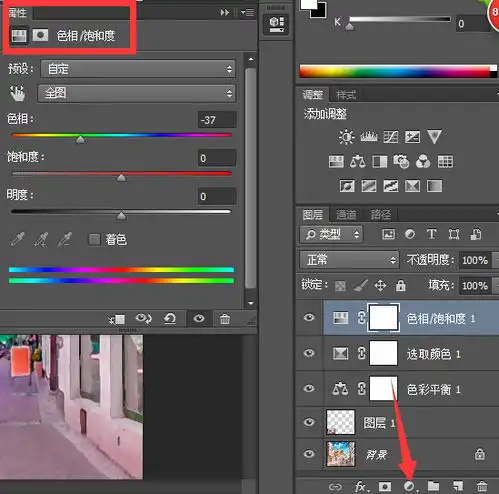Reset adjustment to defaults button

click(x=170, y=319)
